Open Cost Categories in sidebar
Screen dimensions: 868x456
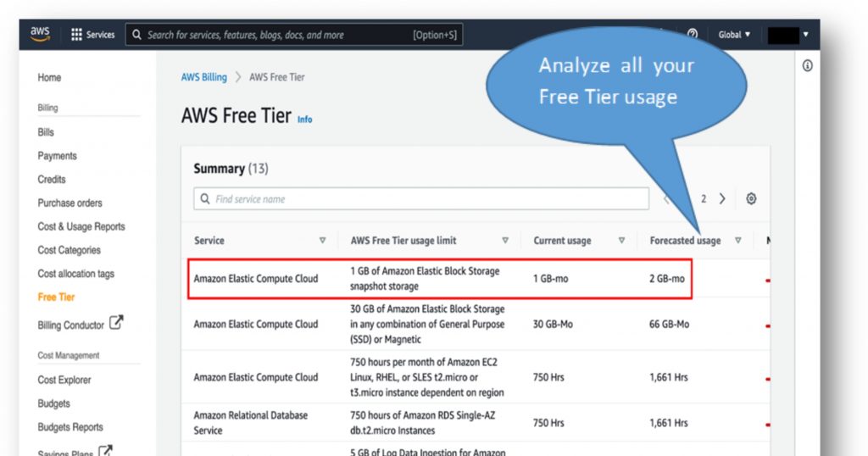click(70, 250)
